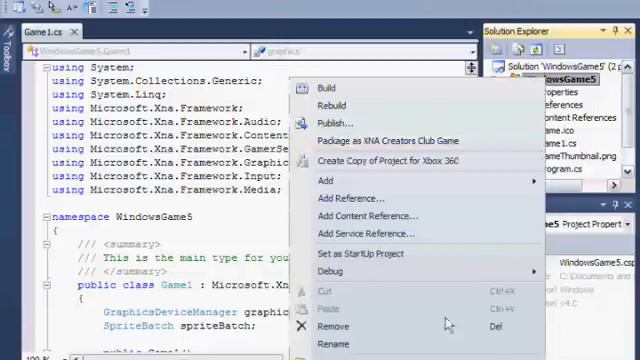This screenshot has width=640, height=360.
Task: Close the Game1.cs editor tab
Action: (74, 32)
